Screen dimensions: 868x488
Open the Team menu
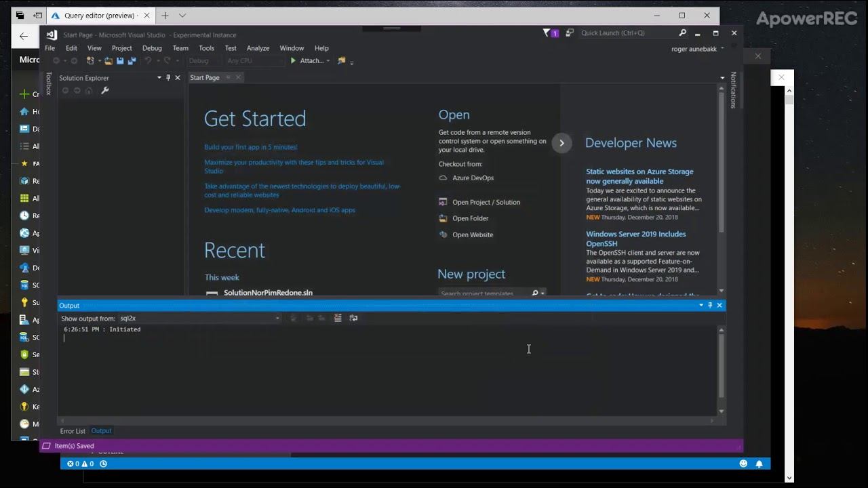point(180,48)
